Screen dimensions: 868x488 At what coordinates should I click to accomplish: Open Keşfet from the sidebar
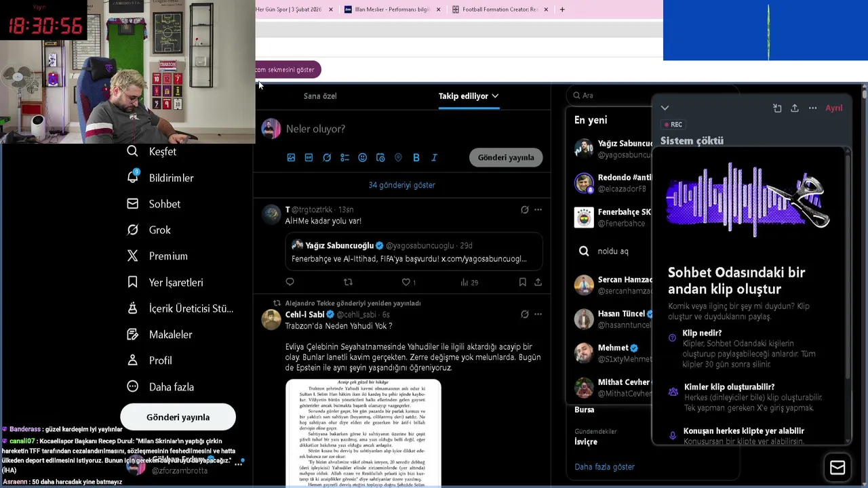point(151,151)
